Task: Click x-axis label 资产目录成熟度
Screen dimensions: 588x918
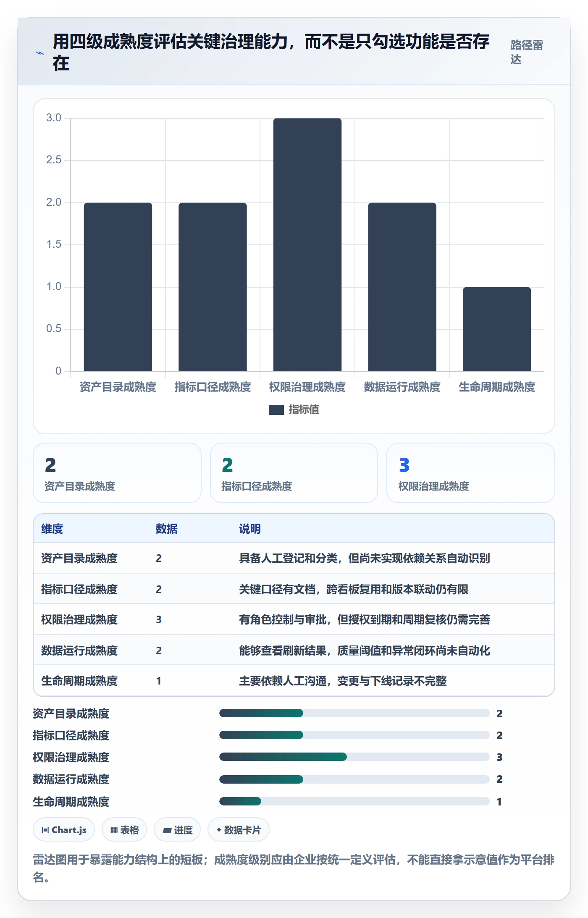Action: [x=118, y=387]
